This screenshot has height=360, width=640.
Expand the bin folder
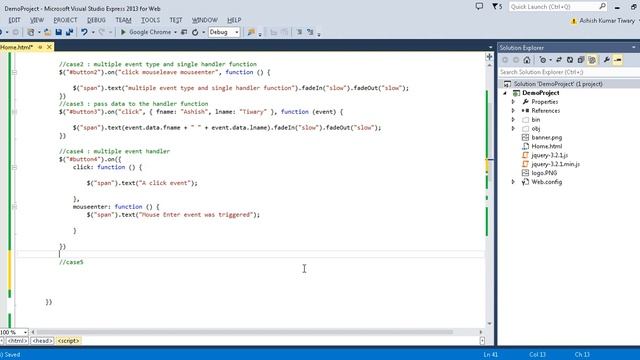[x=513, y=120]
